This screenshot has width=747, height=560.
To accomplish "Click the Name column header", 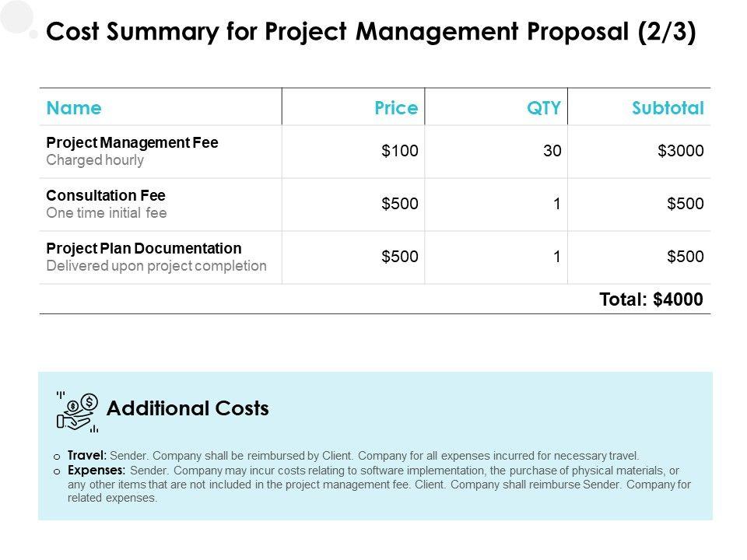I will (x=74, y=108).
